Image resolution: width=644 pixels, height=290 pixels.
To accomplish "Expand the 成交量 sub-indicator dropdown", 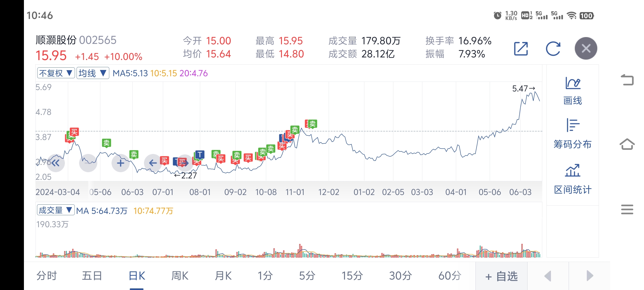I will 55,210.
